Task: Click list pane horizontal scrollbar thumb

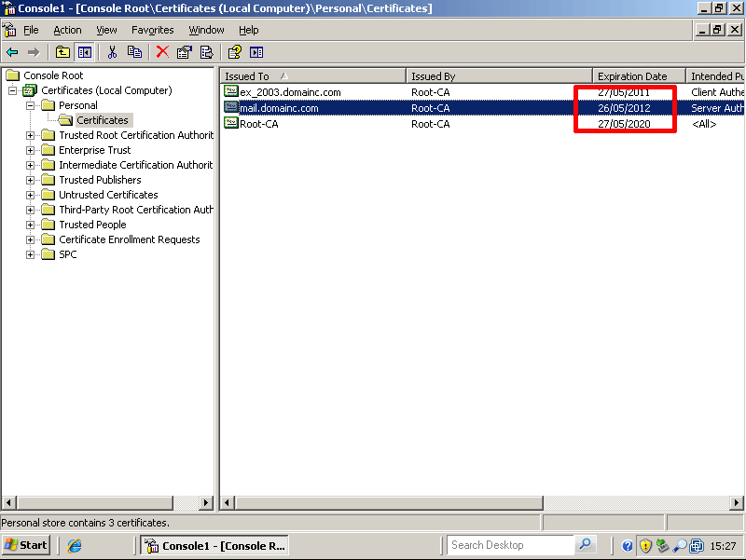Action: coord(389,502)
